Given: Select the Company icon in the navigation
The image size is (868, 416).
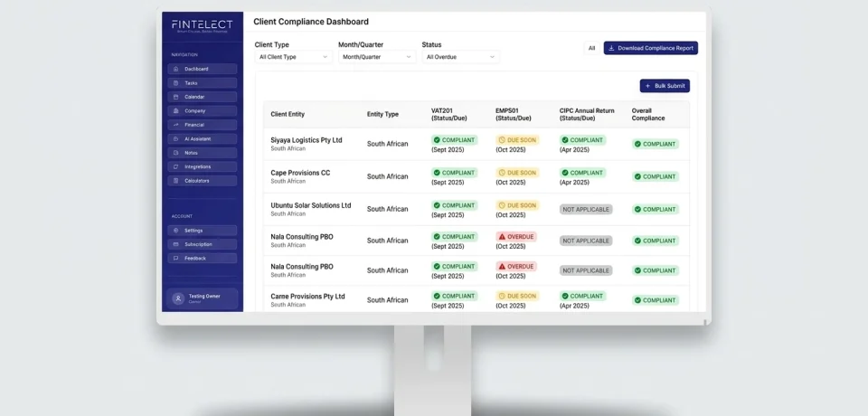Looking at the screenshot, I should 175,111.
